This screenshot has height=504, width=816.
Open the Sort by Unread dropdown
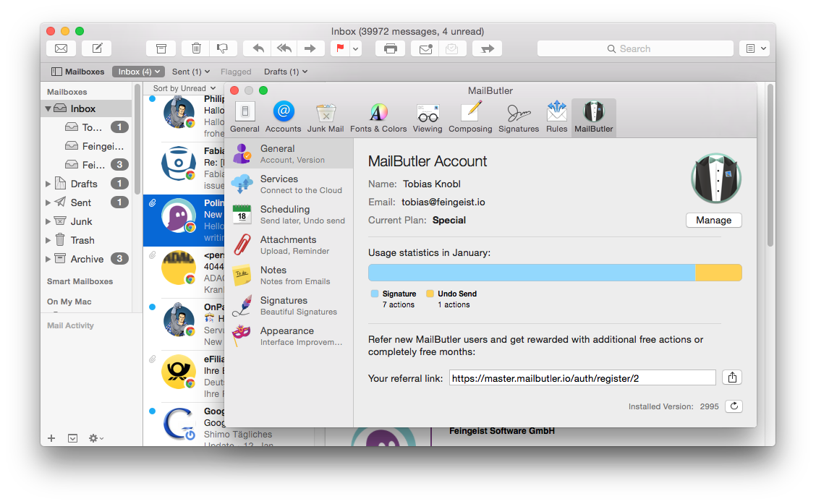pos(184,88)
